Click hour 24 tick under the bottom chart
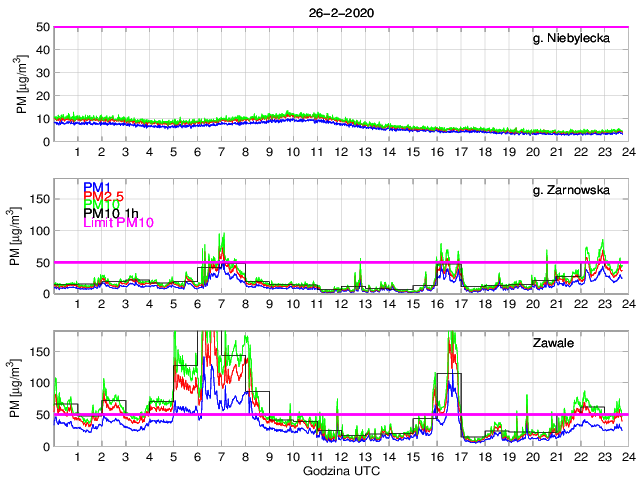Viewport: 640px width, 480px height. tap(627, 456)
